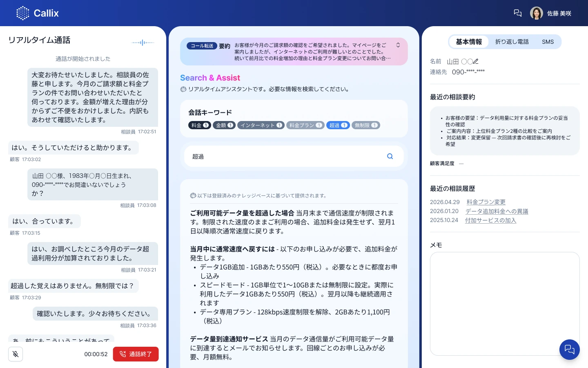Click into the メモ text area

(505, 304)
